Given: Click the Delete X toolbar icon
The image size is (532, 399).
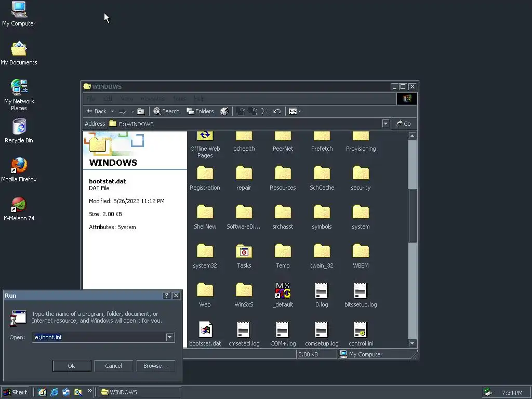Looking at the screenshot, I should (x=264, y=111).
